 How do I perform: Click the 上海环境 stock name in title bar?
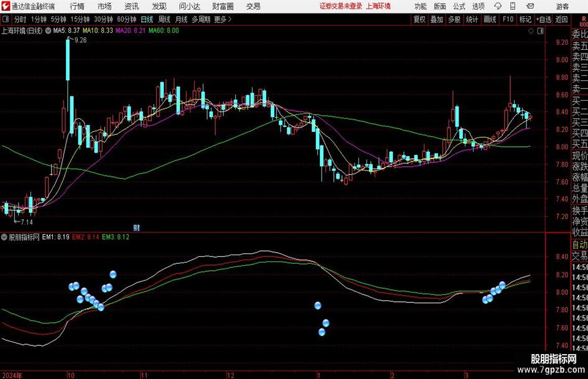pyautogui.click(x=378, y=6)
